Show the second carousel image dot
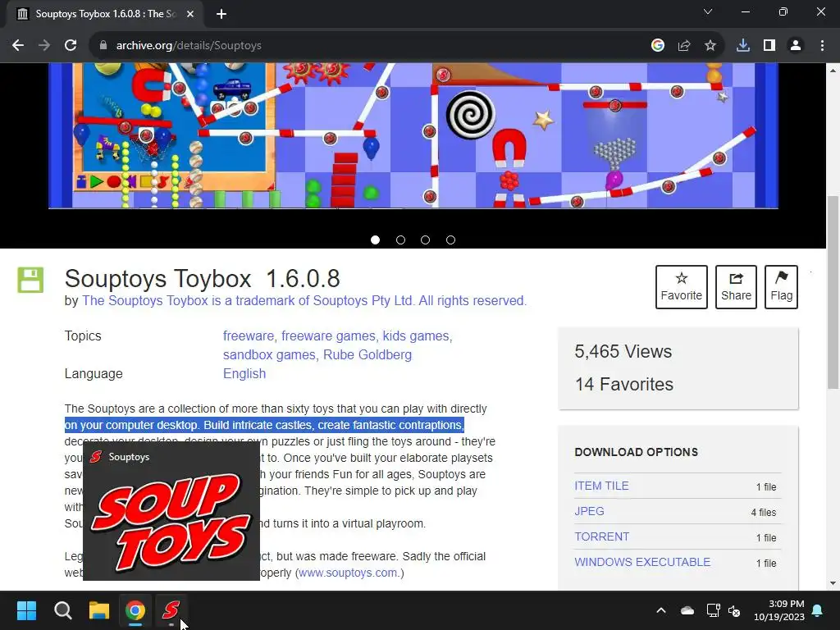Screen dimensions: 840x630 point(400,240)
